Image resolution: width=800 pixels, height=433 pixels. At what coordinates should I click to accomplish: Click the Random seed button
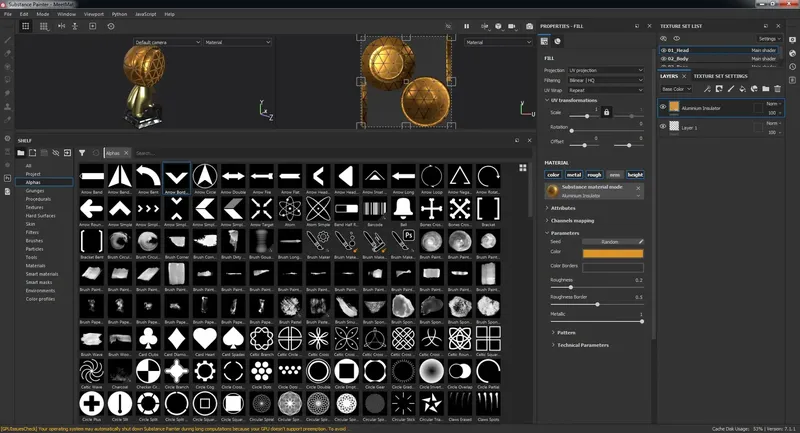(610, 242)
